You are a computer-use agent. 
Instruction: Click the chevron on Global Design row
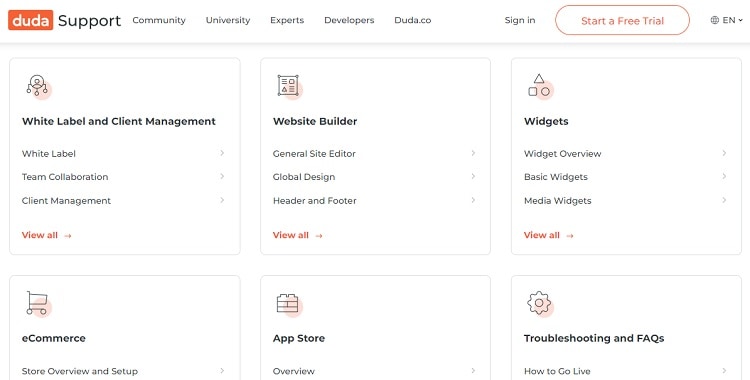click(473, 176)
